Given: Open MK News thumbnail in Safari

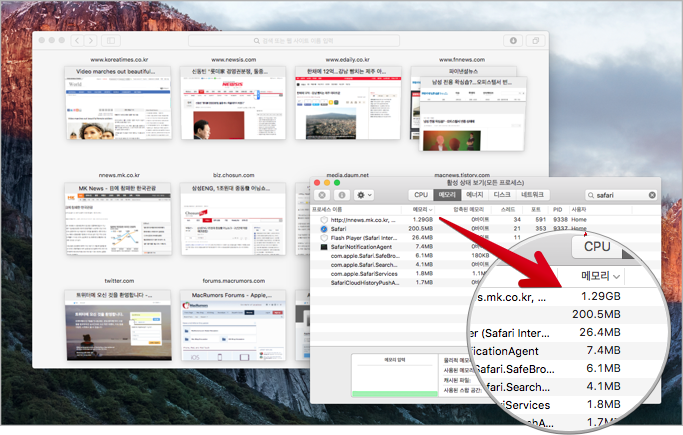Looking at the screenshot, I should (x=118, y=219).
